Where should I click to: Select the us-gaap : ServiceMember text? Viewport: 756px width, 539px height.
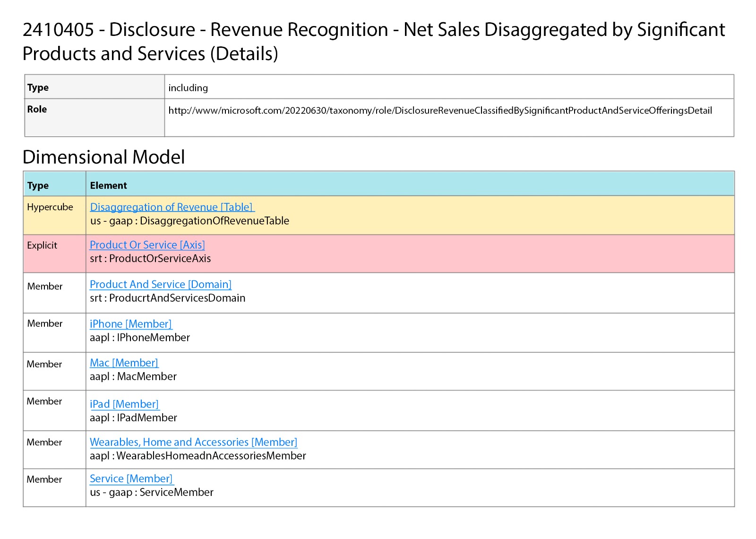click(x=152, y=492)
